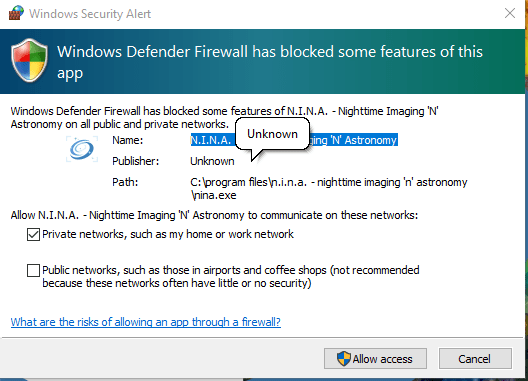Viewport: 528px width, 381px height.
Task: Click the highlighted N.I.N.A. name field
Action: click(294, 140)
